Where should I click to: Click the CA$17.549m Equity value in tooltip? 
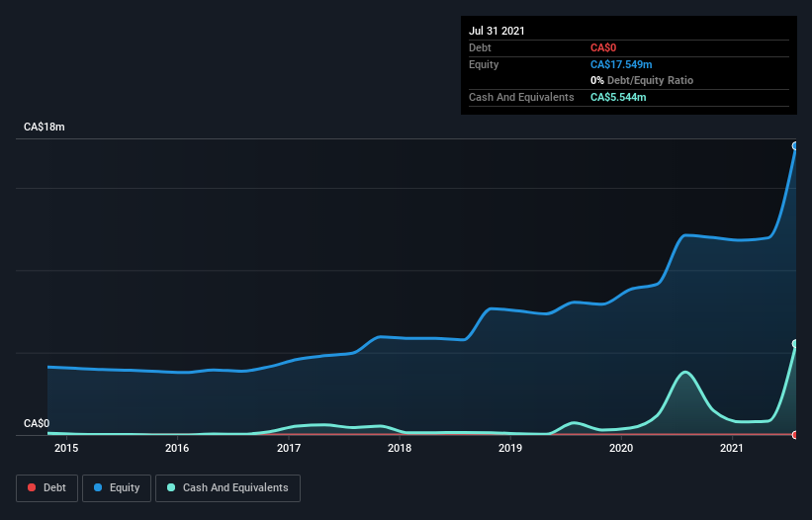coord(621,64)
